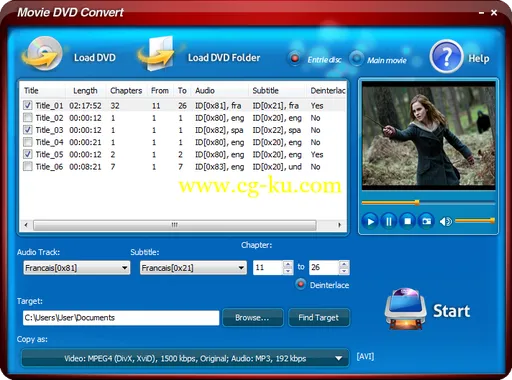This screenshot has width=512, height=380.
Task: Take a snapshot with the camera button
Action: pos(426,221)
